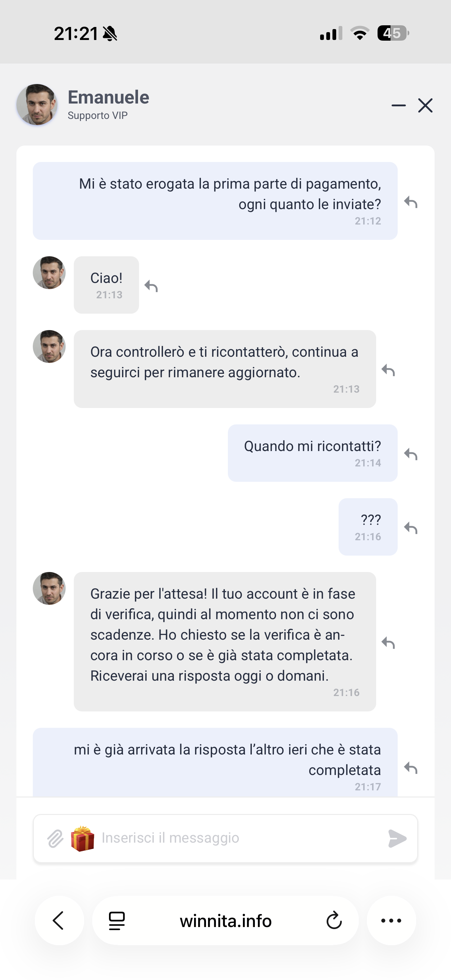Minimize the Emanuele support chat

pos(398,105)
